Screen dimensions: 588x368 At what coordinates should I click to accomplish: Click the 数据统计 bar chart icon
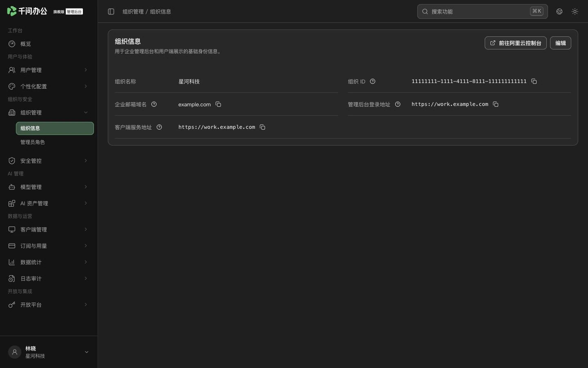[x=12, y=262]
